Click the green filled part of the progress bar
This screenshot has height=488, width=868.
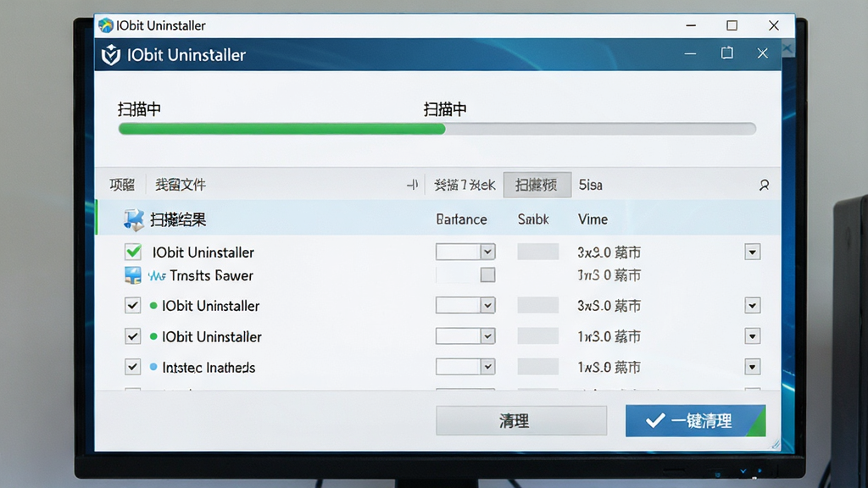(281, 129)
